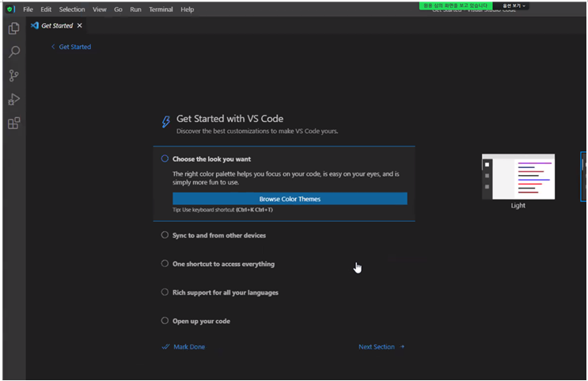Click the back chevron beside Get Started
Viewport: 588px width, 381px height.
(x=53, y=47)
